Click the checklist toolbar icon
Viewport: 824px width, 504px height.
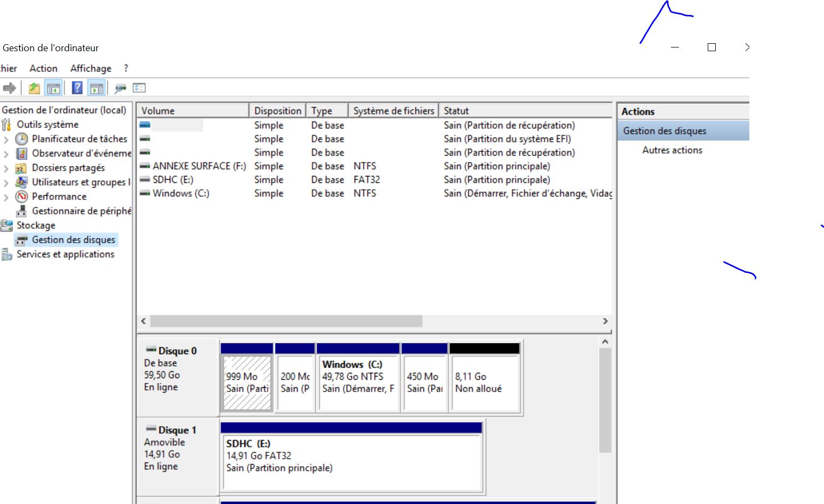click(139, 88)
